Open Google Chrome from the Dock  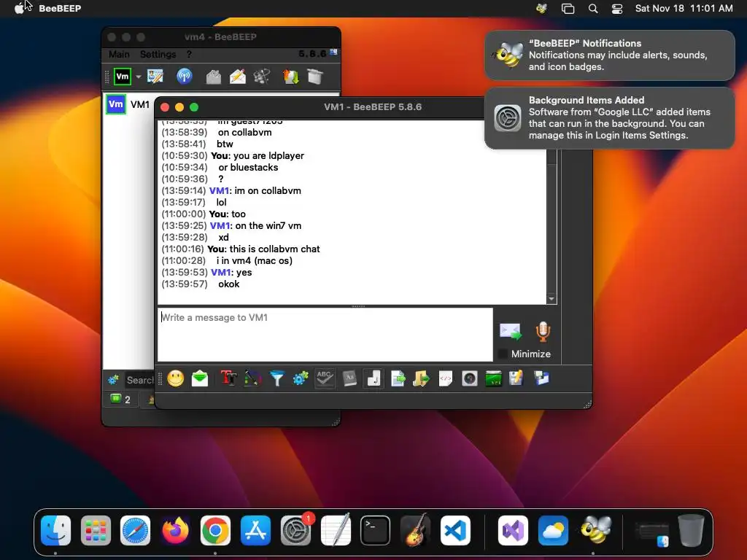point(215,530)
